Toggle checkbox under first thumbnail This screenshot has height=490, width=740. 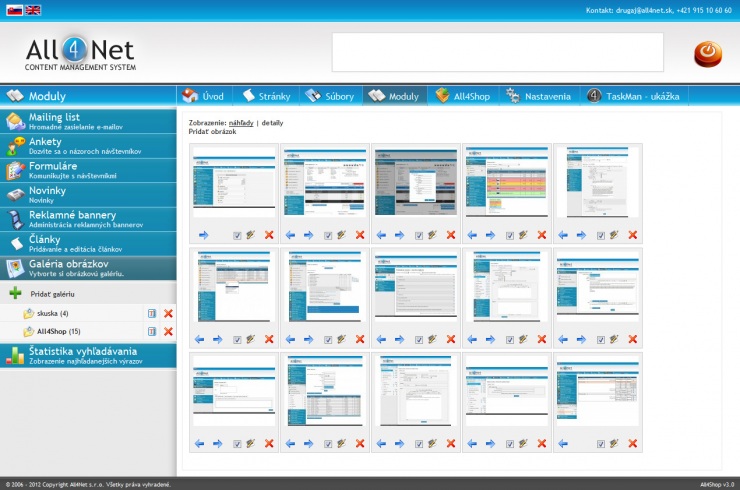[237, 235]
